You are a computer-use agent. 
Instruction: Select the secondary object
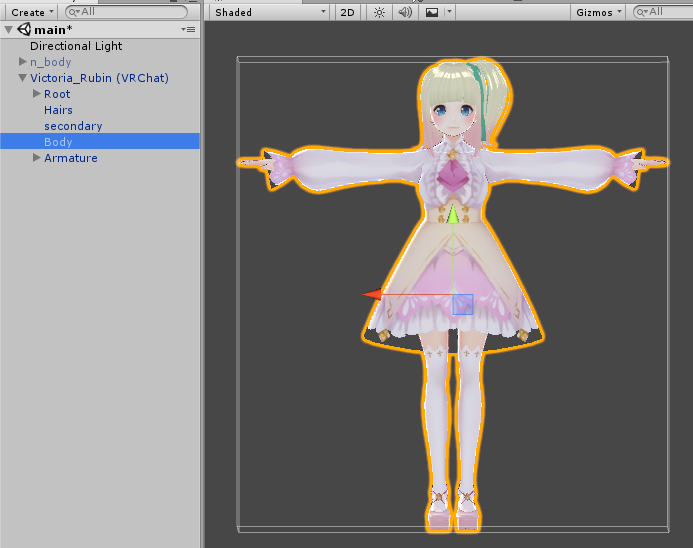pos(73,126)
